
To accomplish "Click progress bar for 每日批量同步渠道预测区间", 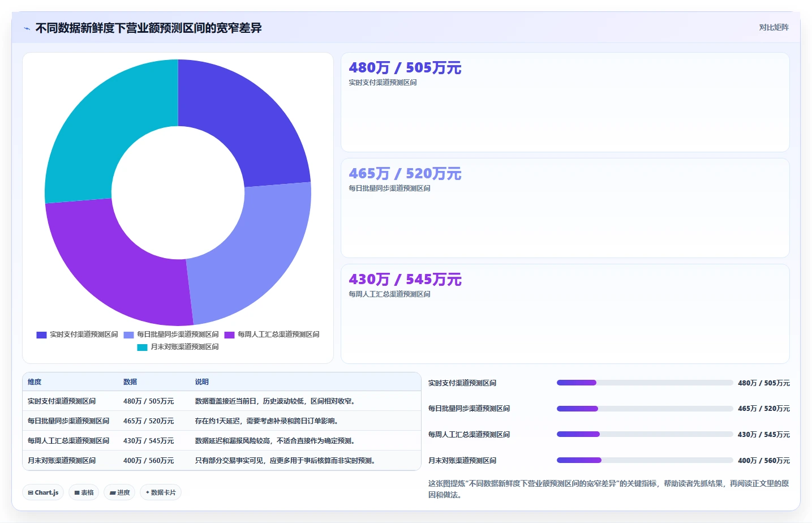I will (x=645, y=409).
